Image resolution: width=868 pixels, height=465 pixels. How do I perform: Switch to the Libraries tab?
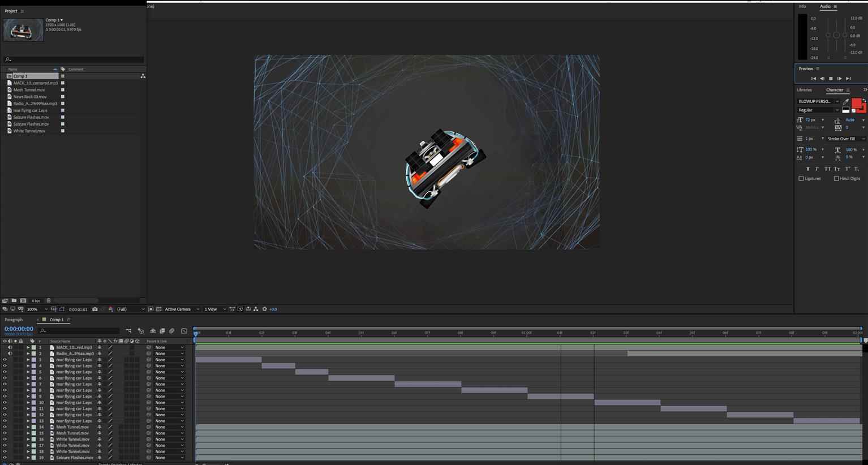[x=804, y=90]
